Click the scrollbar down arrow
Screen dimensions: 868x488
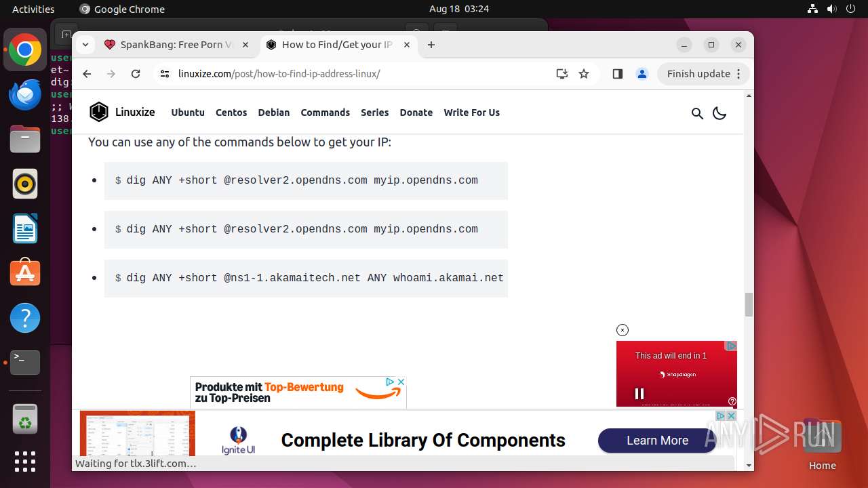749,466
